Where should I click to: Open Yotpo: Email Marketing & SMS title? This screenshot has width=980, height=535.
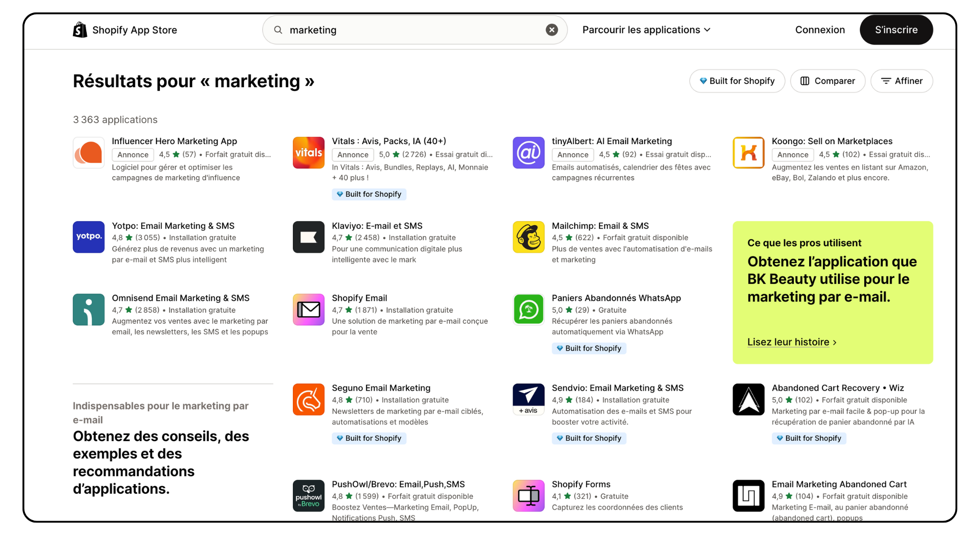pyautogui.click(x=173, y=226)
